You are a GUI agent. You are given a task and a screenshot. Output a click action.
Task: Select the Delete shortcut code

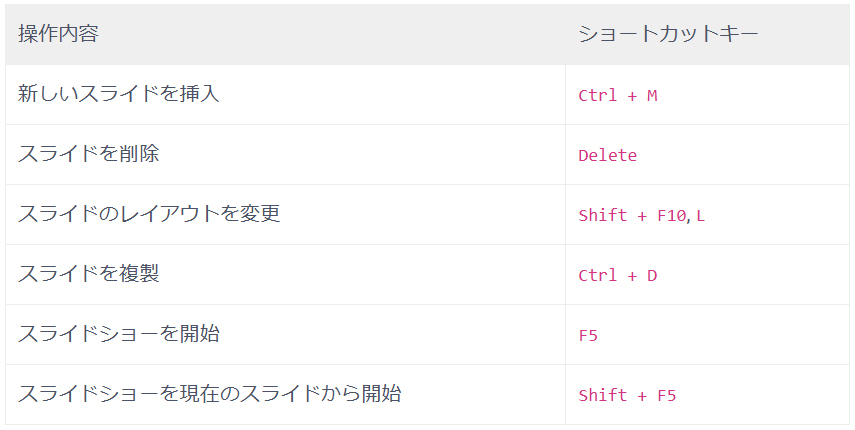click(608, 156)
